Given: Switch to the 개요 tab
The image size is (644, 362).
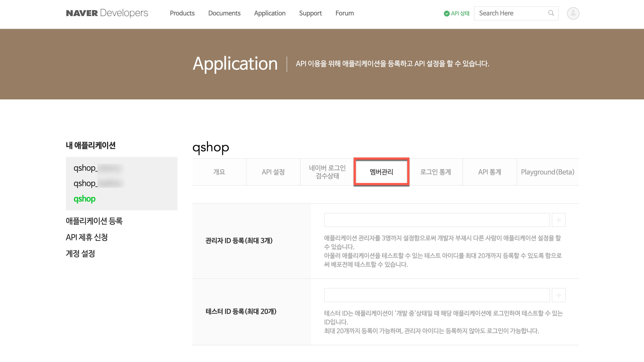Looking at the screenshot, I should click(x=219, y=172).
